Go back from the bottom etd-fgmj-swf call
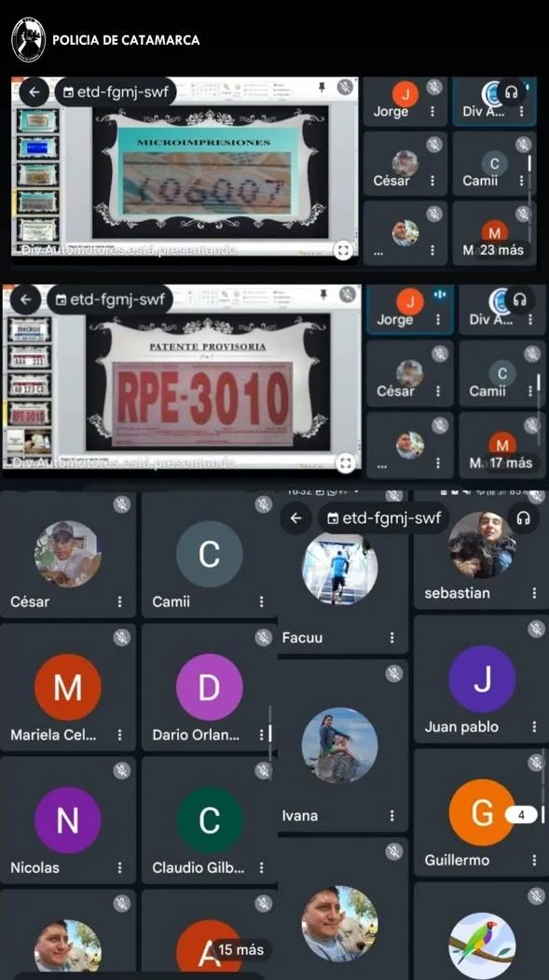Image resolution: width=549 pixels, height=980 pixels. coord(296,518)
